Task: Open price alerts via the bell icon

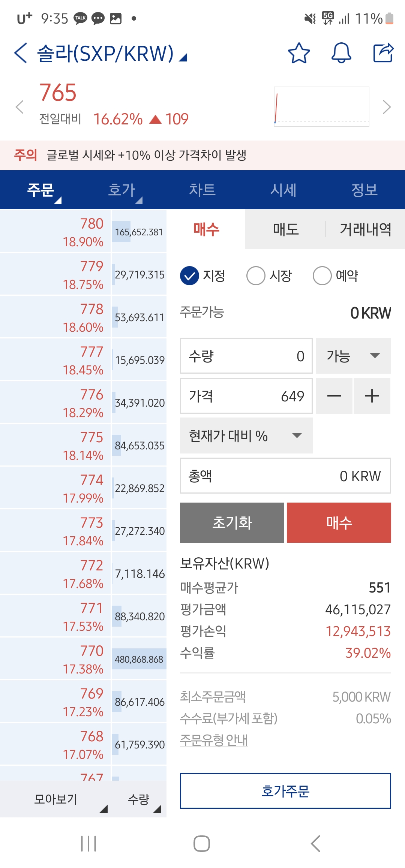Action: tap(341, 53)
